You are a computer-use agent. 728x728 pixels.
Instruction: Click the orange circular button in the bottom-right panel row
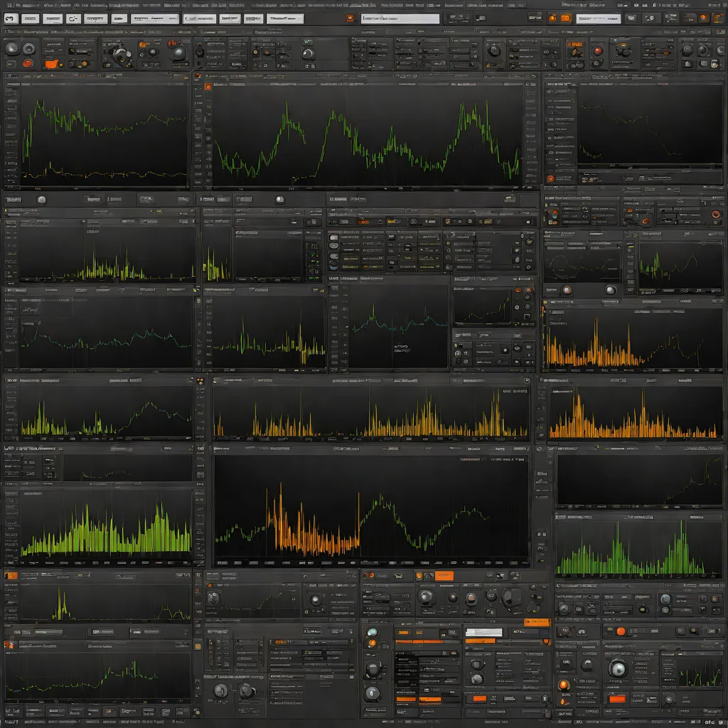tap(621, 631)
